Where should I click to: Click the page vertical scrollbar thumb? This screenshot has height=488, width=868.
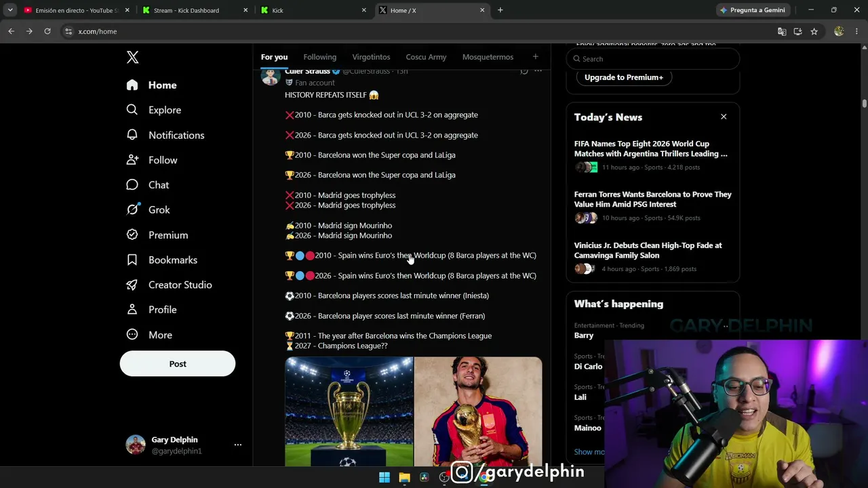tap(864, 103)
